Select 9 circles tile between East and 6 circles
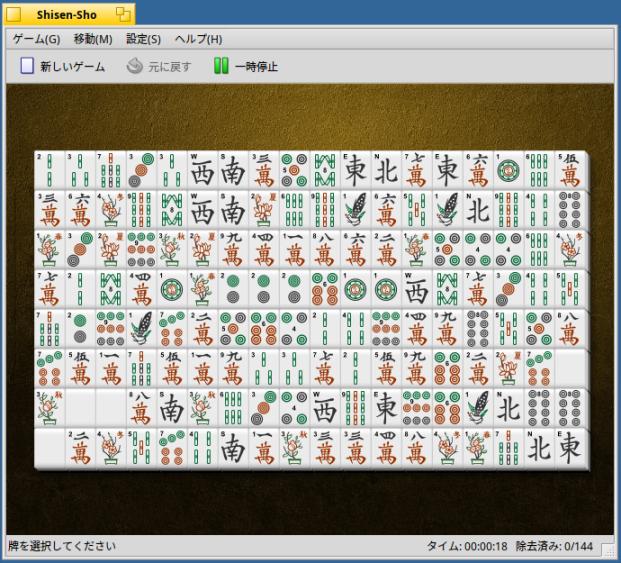This screenshot has height=563, width=621. point(417,408)
